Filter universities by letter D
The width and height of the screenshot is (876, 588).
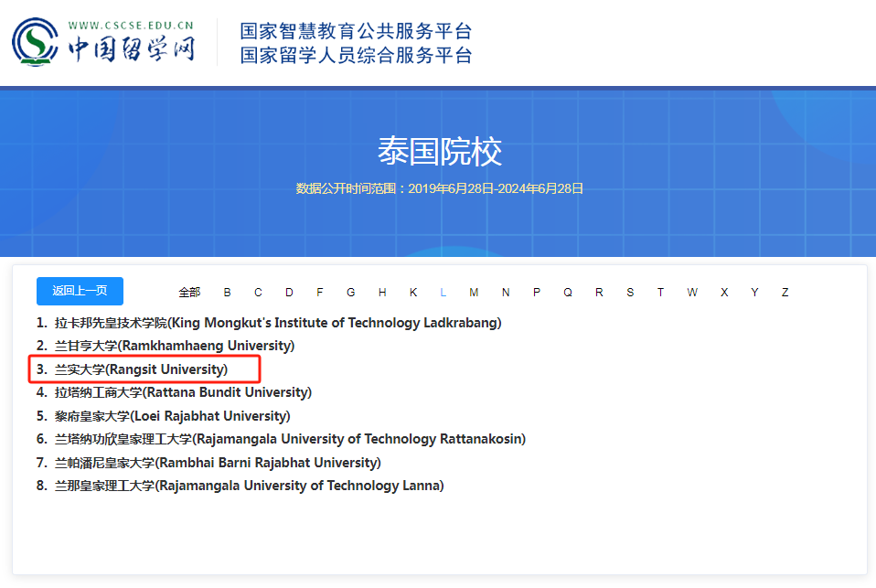point(289,293)
